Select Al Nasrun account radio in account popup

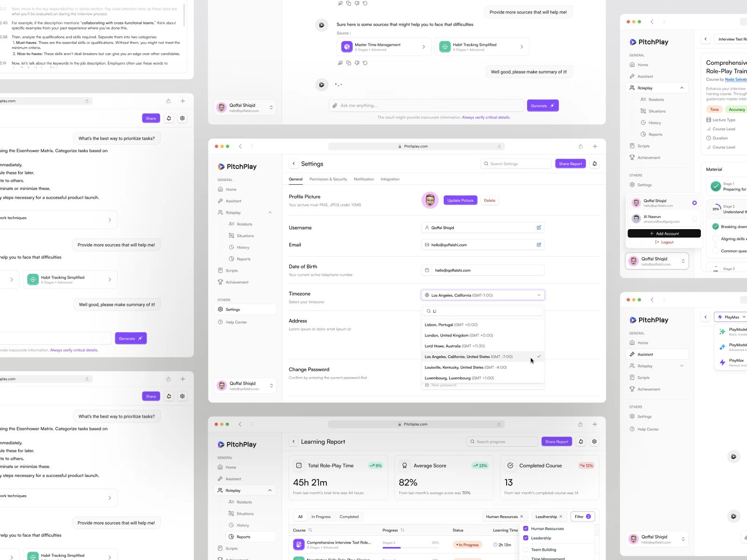pos(694,219)
